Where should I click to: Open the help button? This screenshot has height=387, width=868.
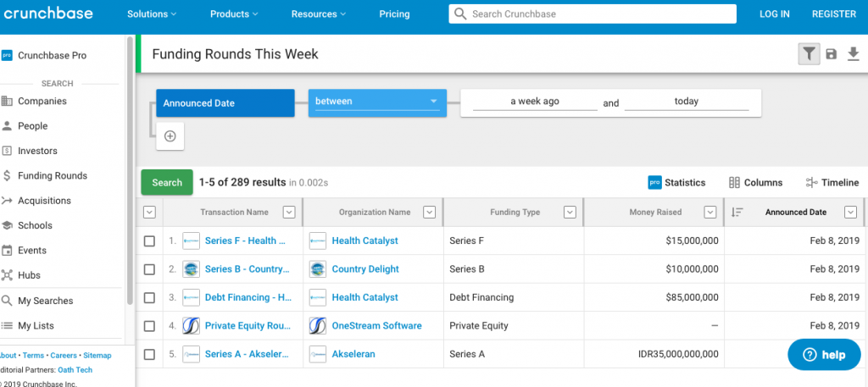click(824, 354)
